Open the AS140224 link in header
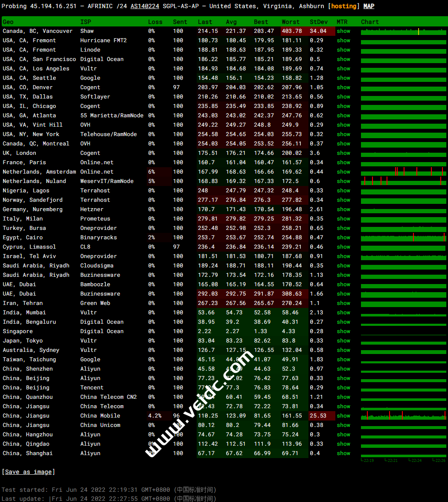The image size is (448, 502). (x=145, y=6)
